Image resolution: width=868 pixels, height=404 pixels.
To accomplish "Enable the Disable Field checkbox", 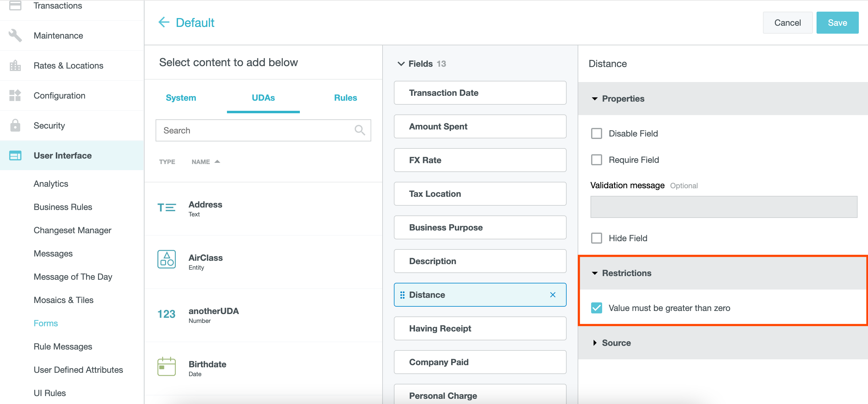I will point(596,134).
